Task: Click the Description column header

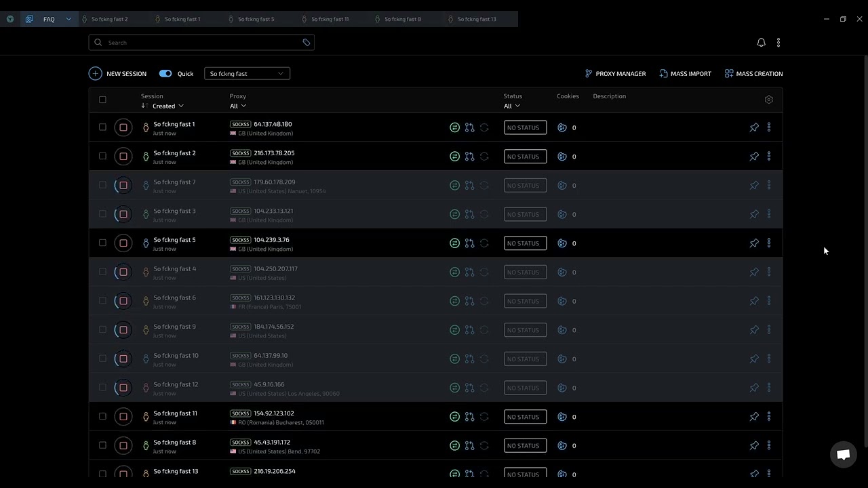Action: tap(609, 96)
